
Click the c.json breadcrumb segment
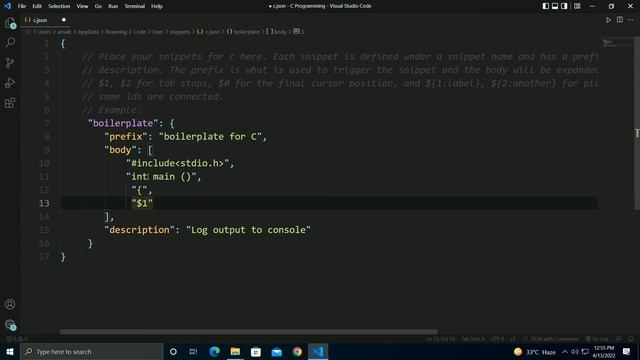(209, 31)
